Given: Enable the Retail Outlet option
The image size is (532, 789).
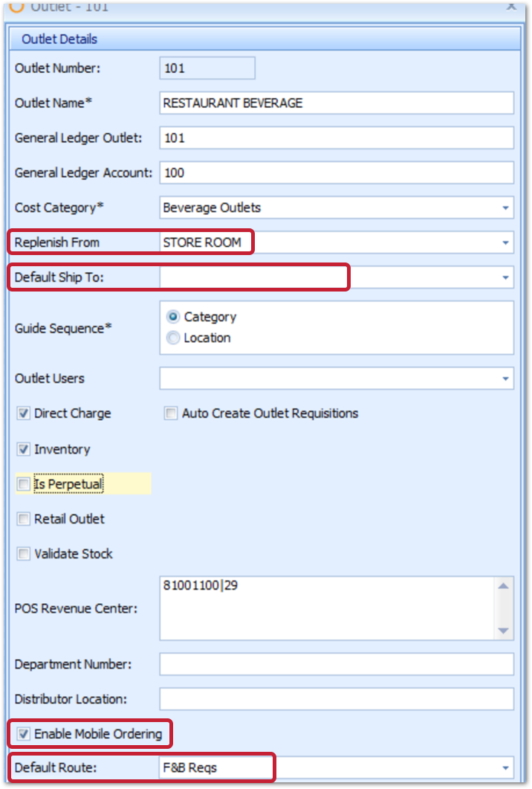Looking at the screenshot, I should pyautogui.click(x=23, y=519).
